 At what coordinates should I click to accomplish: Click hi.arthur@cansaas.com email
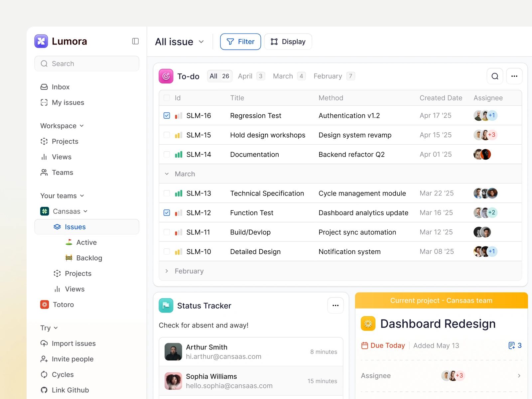223,357
